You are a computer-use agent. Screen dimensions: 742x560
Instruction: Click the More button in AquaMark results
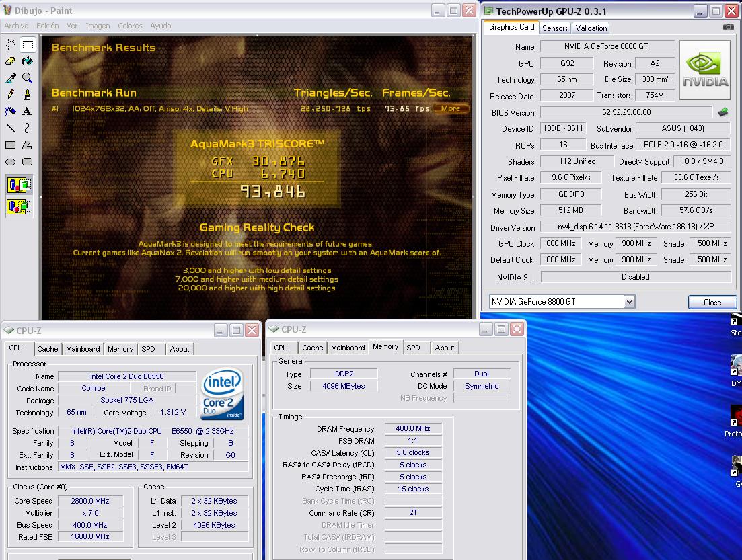pyautogui.click(x=451, y=108)
